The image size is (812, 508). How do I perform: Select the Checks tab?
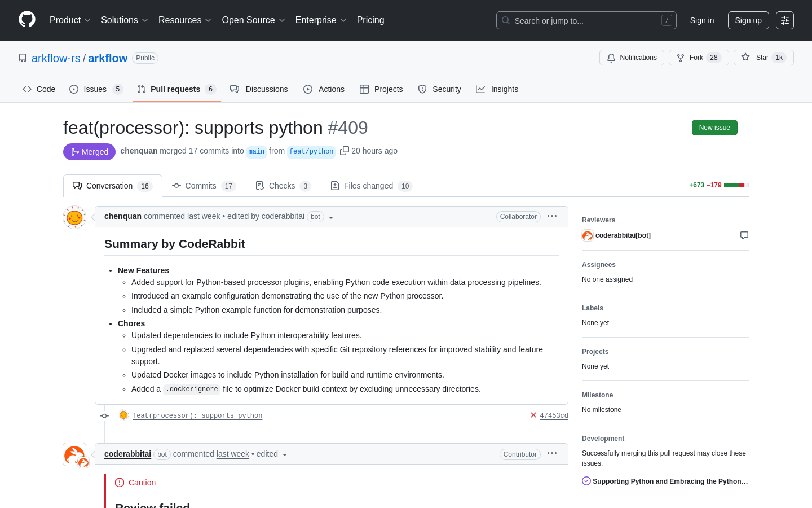pos(283,186)
